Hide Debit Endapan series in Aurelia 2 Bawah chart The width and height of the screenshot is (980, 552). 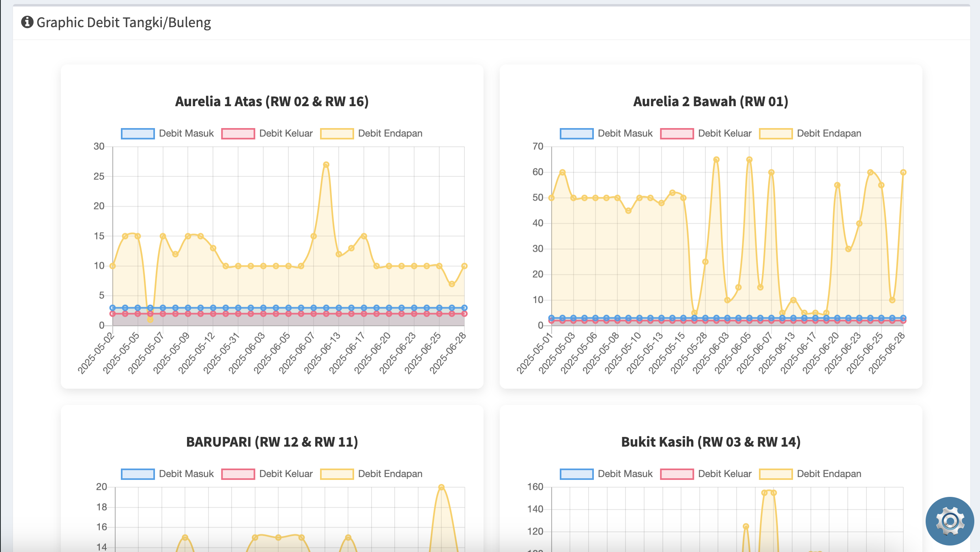click(x=810, y=133)
